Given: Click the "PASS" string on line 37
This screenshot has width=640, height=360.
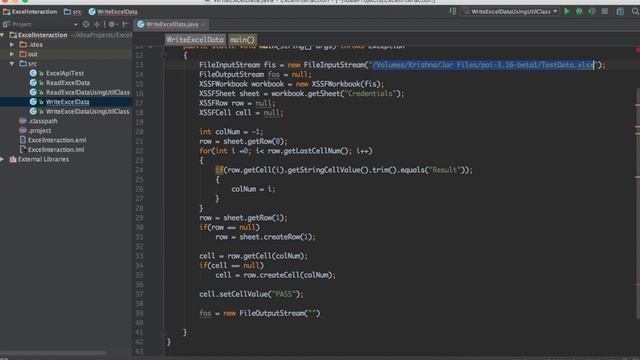Looking at the screenshot, I should [284, 294].
